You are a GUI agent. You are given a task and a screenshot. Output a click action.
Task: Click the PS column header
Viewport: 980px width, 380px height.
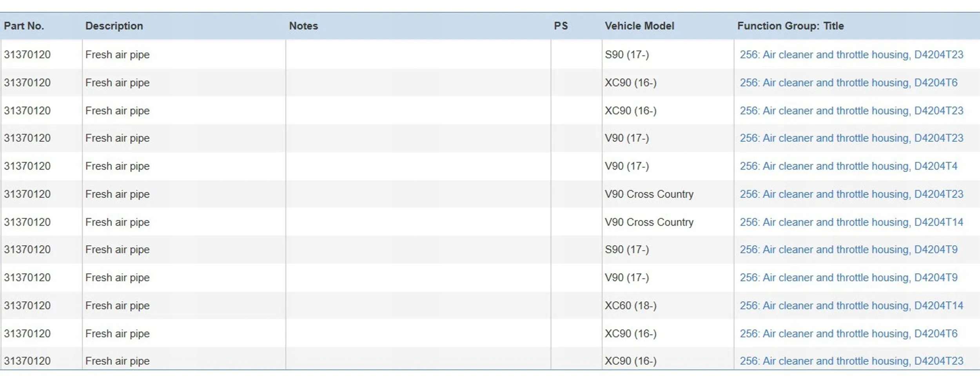point(561,26)
